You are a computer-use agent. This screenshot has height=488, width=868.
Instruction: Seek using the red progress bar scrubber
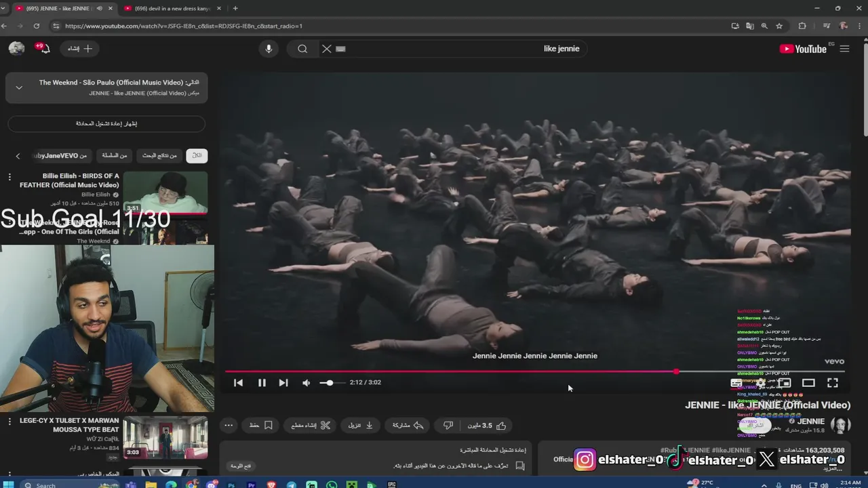coord(676,371)
